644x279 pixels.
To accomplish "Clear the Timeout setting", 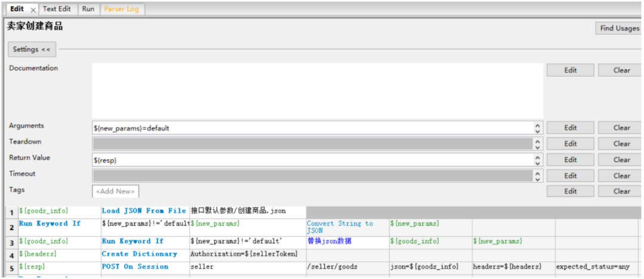I will (620, 176).
